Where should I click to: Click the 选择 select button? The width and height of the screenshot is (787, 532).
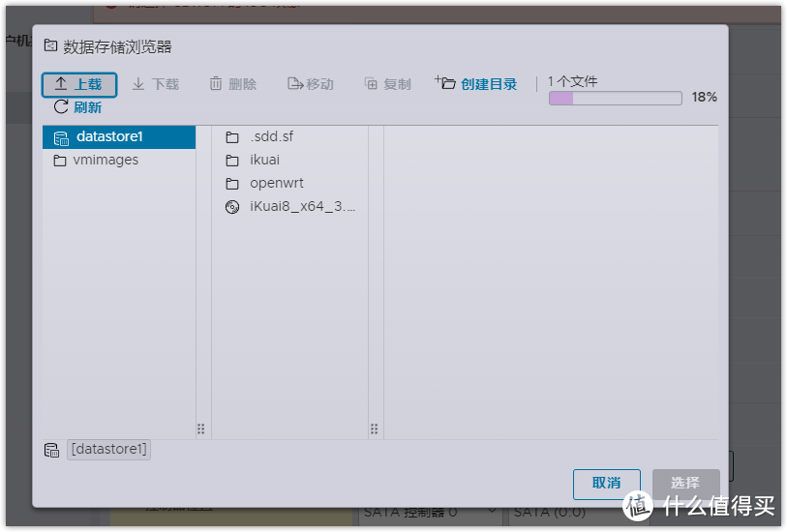tap(685, 484)
